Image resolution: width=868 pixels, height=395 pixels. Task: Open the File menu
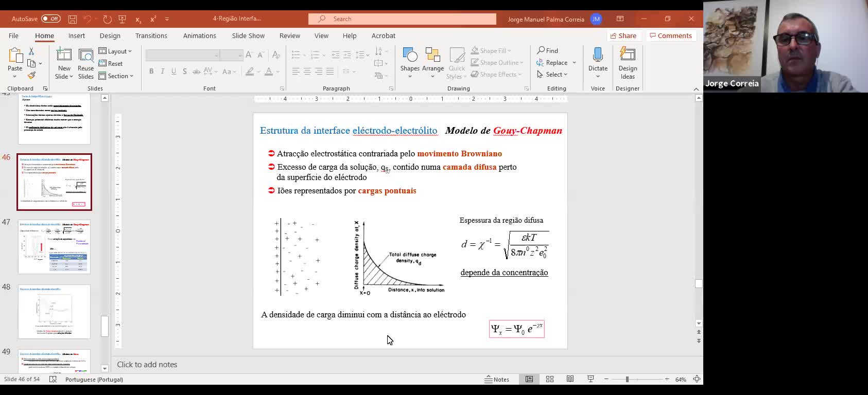[x=13, y=35]
